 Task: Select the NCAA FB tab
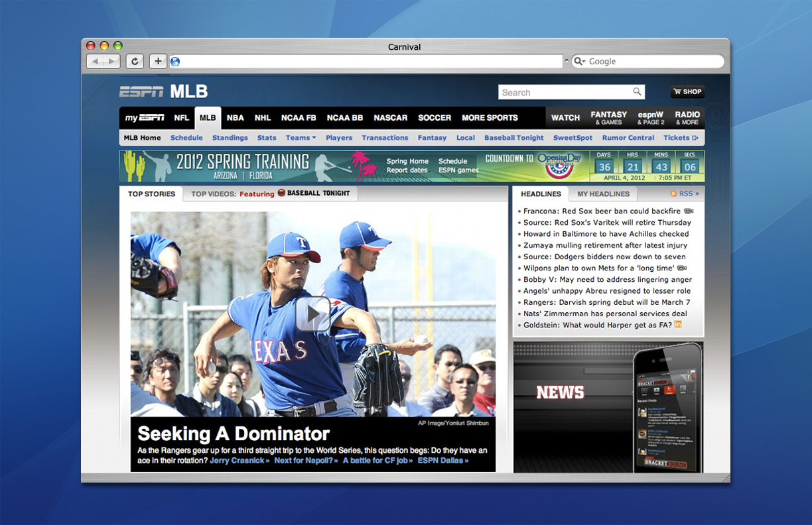tap(299, 118)
